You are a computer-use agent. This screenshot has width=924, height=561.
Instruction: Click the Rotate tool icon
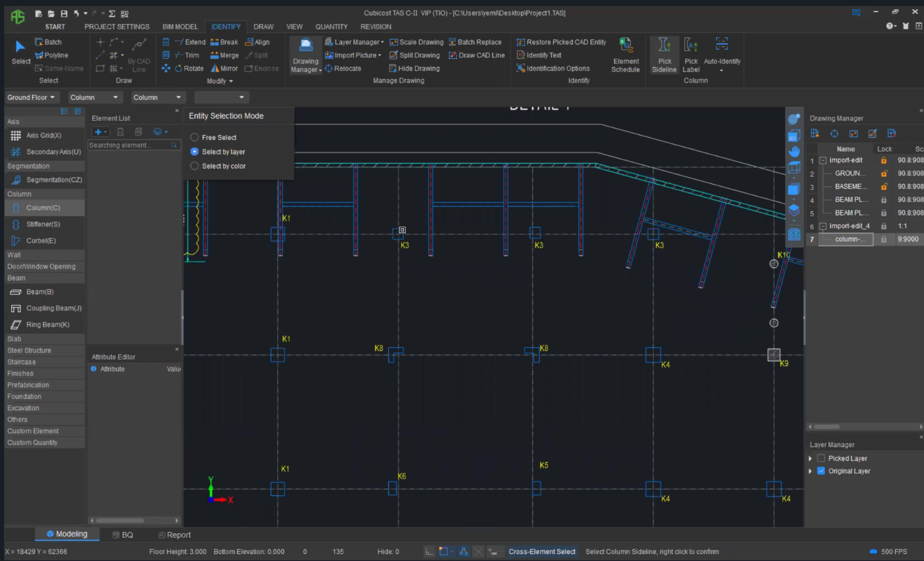pos(179,69)
